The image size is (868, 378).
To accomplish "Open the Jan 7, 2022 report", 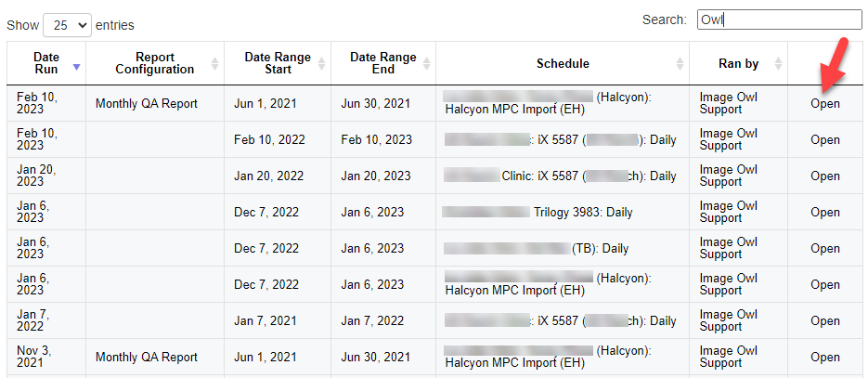I will [824, 321].
